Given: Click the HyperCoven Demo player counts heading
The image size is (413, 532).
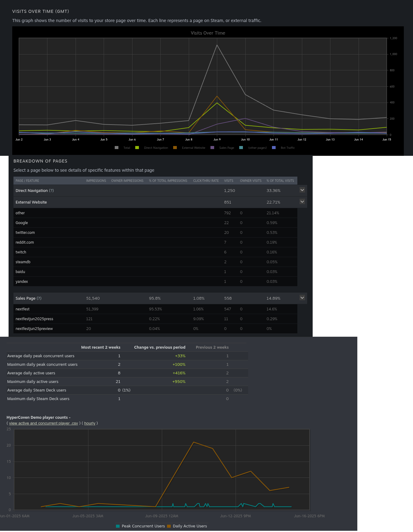Looking at the screenshot, I should [x=39, y=417].
